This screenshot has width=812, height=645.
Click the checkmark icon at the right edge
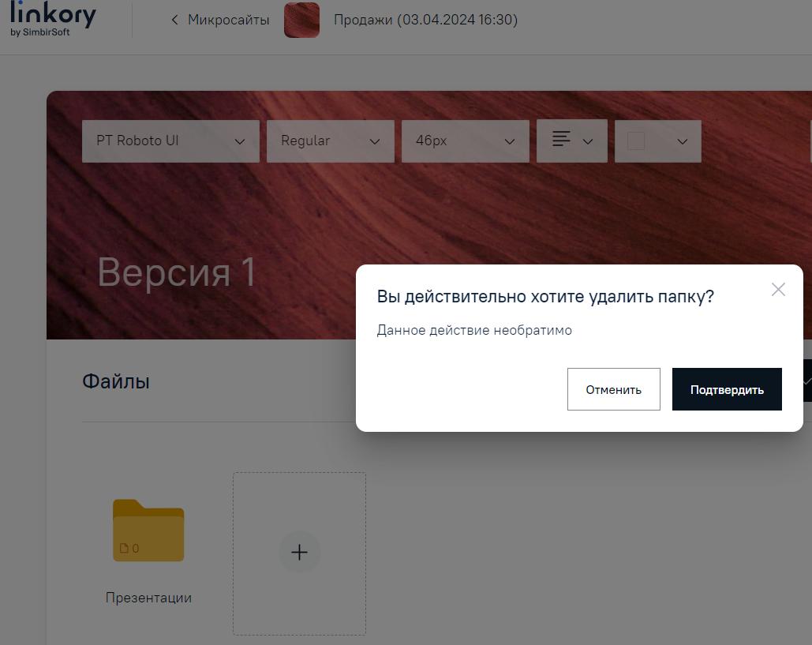806,381
